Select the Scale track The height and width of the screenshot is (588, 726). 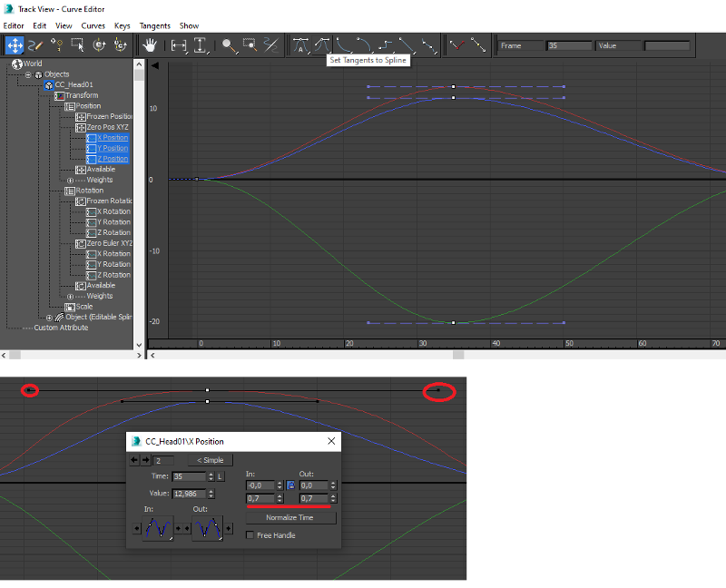(84, 307)
